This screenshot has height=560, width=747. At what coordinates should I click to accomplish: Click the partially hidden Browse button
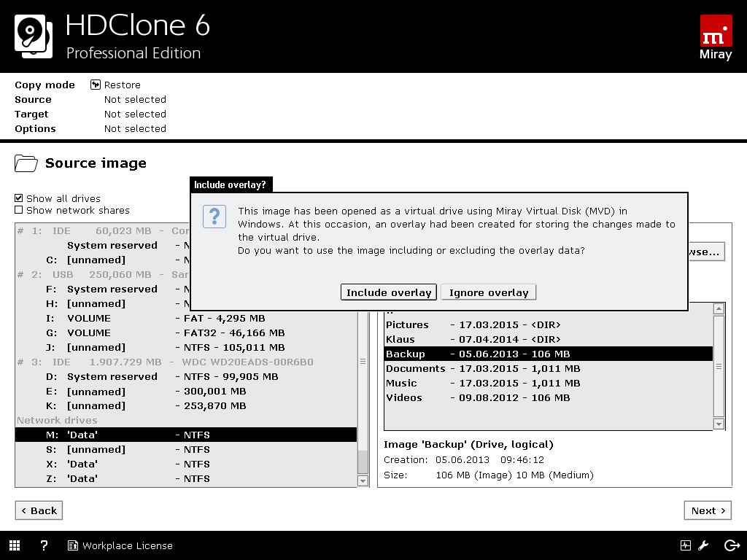tap(706, 252)
